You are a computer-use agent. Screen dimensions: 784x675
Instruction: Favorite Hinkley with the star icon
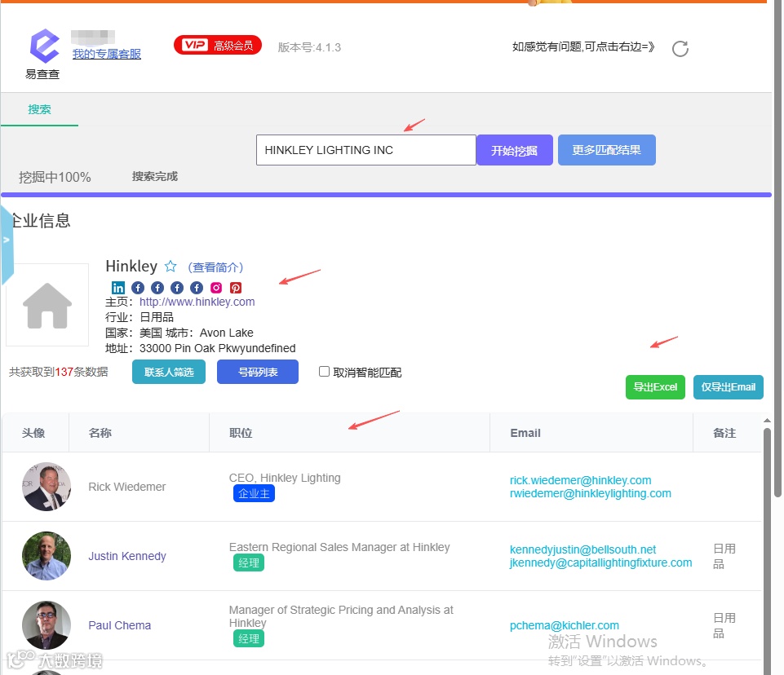click(171, 267)
